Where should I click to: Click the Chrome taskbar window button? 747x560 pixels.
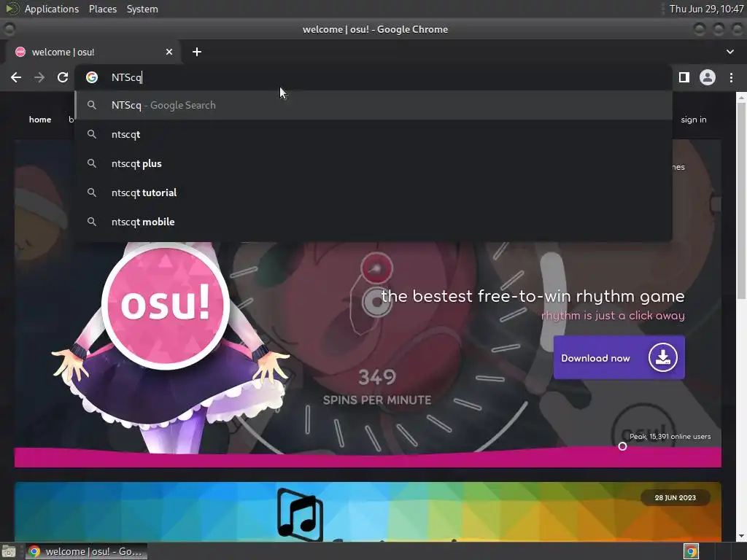tap(86, 551)
